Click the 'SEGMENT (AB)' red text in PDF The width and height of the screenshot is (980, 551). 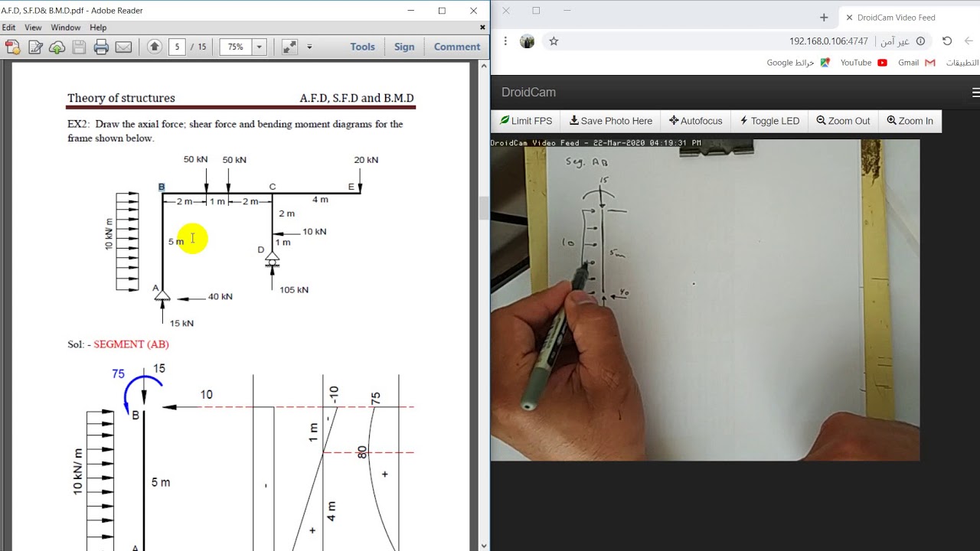[131, 344]
